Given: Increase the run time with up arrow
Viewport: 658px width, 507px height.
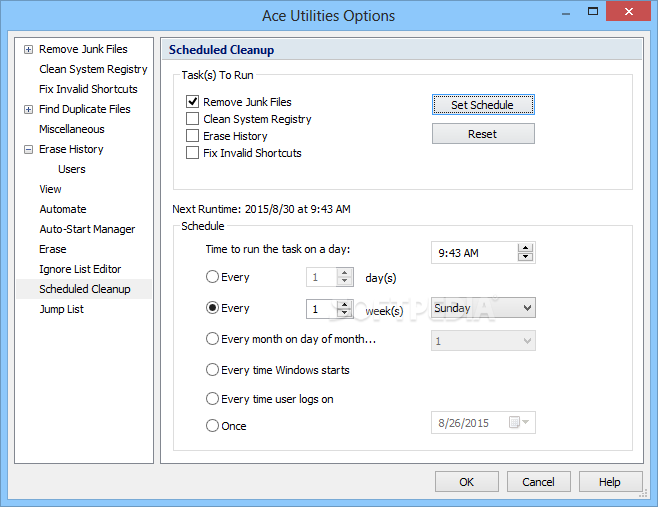Looking at the screenshot, I should tap(525, 248).
